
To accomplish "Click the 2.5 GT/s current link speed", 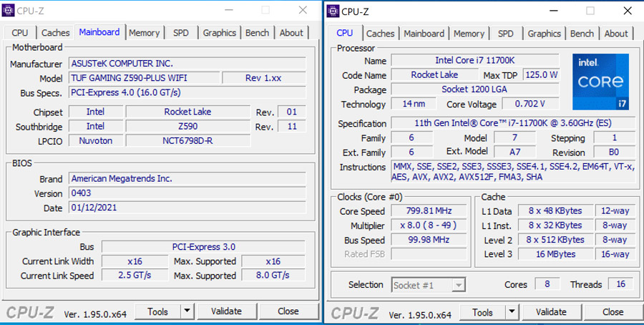I will pos(135,276).
